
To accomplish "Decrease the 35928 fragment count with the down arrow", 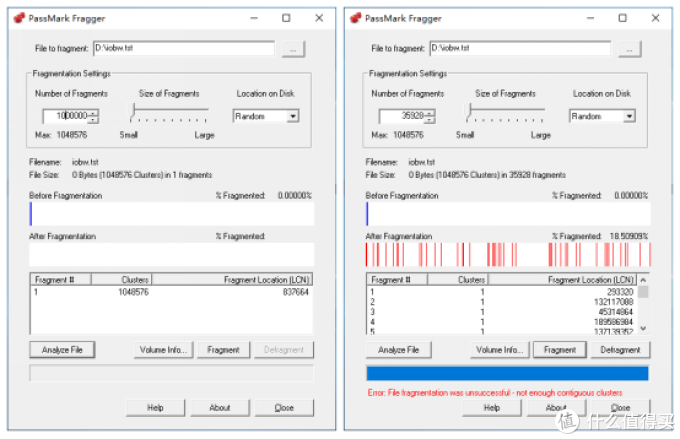I will [x=430, y=119].
